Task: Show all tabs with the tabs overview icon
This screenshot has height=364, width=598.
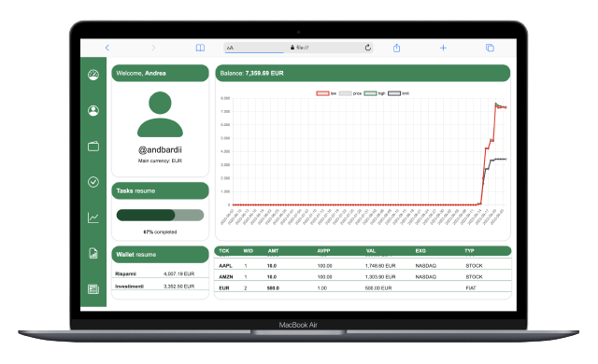Action: coord(490,48)
